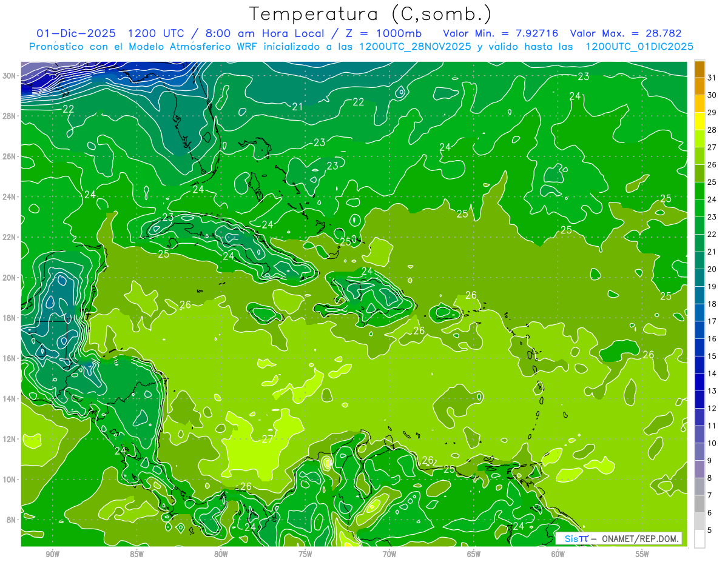Click the latitude axis label "28N"

(10, 116)
